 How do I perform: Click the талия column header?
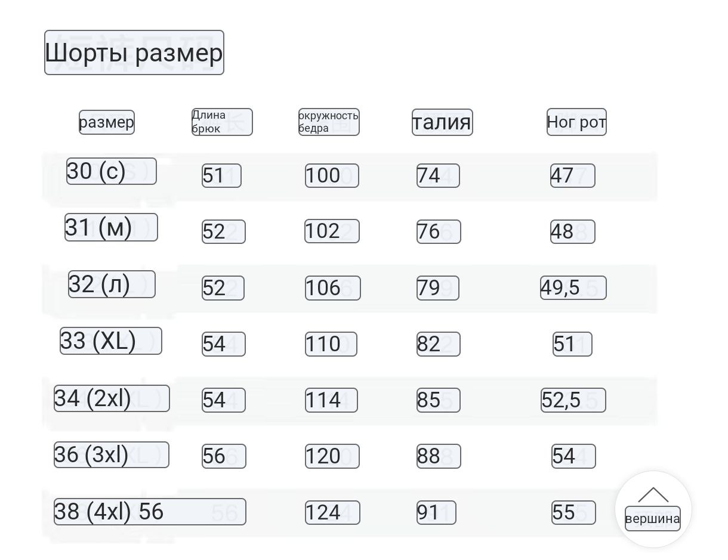pos(442,122)
